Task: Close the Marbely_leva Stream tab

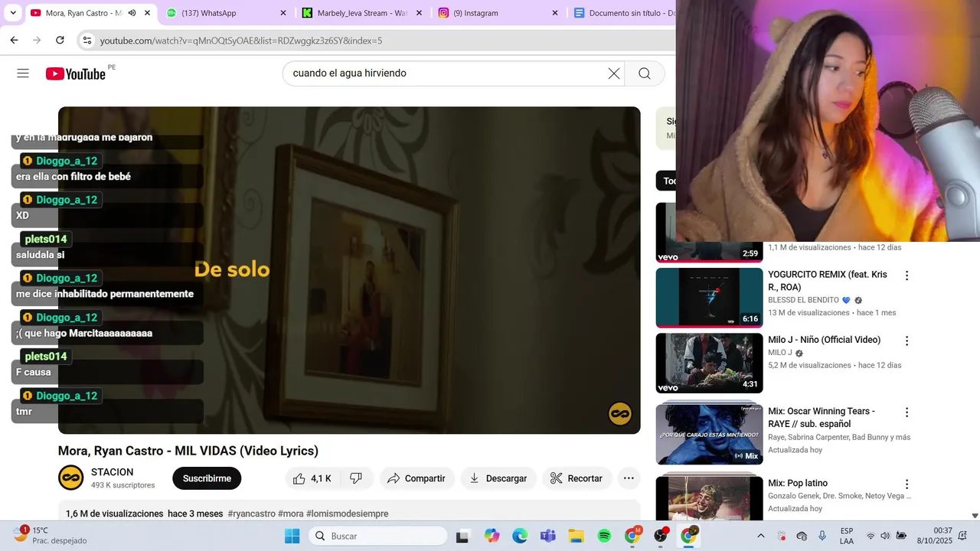Action: [419, 13]
